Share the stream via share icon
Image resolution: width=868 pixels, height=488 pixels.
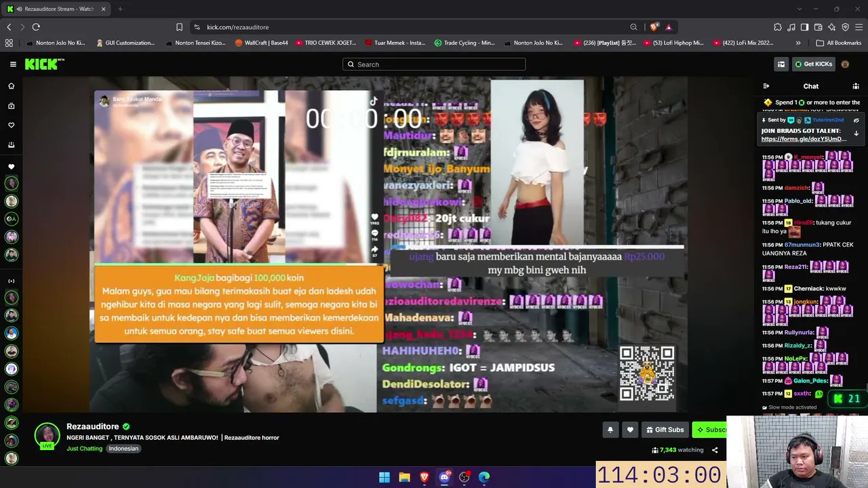pos(715,450)
